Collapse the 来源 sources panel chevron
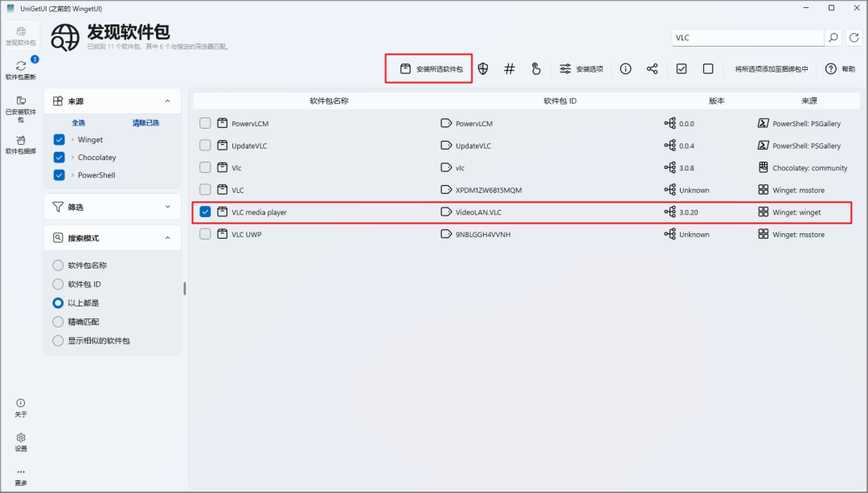This screenshot has width=868, height=493. click(168, 101)
